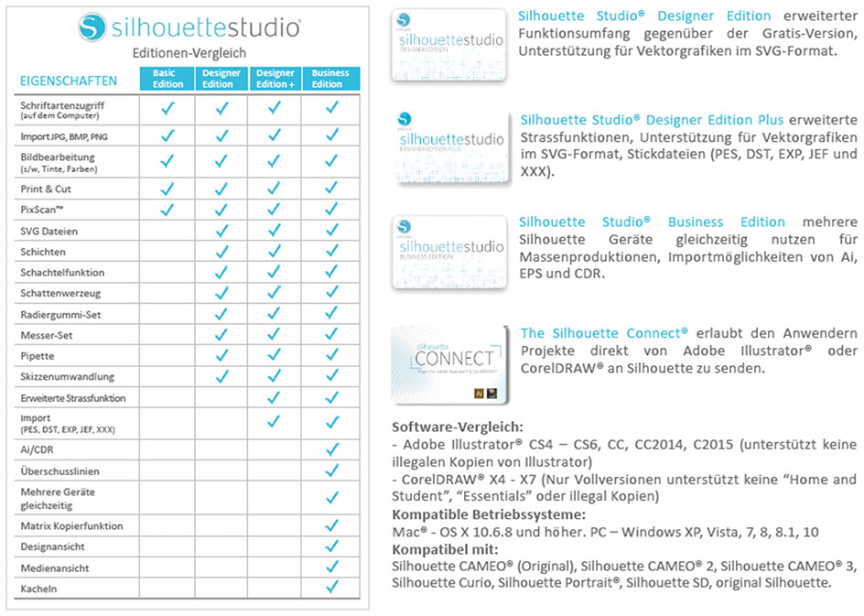The width and height of the screenshot is (864, 616).
Task: Click the Kacheln row label
Action: click(38, 589)
